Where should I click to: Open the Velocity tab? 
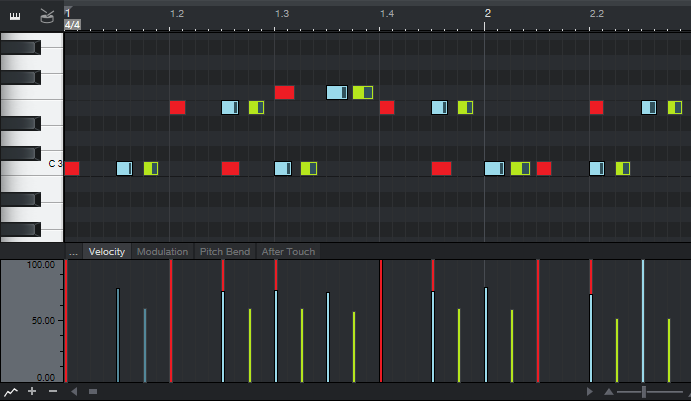pyautogui.click(x=106, y=252)
